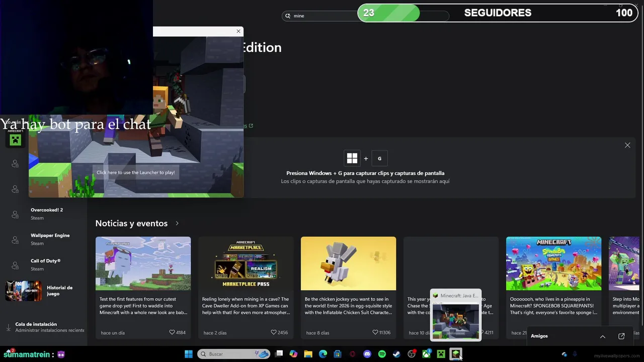644x362 pixels.
Task: Open Microsoft Store from the taskbar
Action: (338, 354)
